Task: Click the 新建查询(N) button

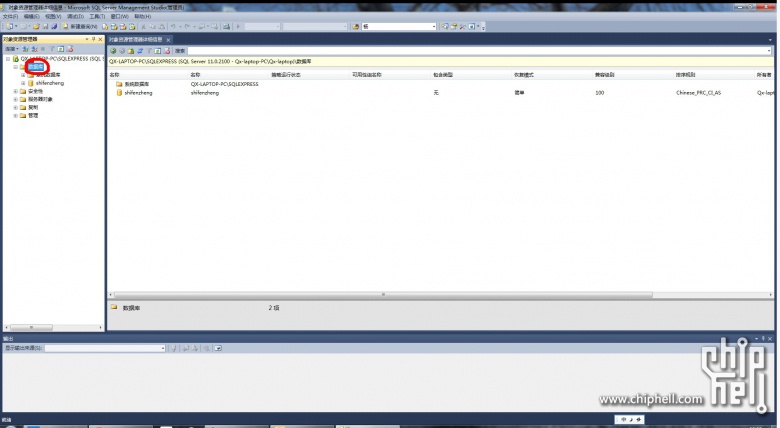Action: click(80, 26)
